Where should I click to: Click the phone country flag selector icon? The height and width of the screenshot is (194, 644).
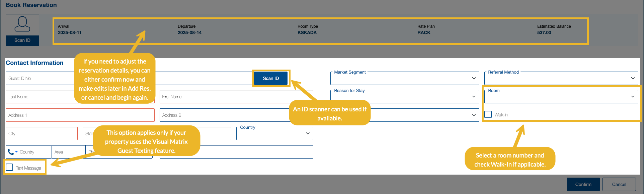point(12,152)
